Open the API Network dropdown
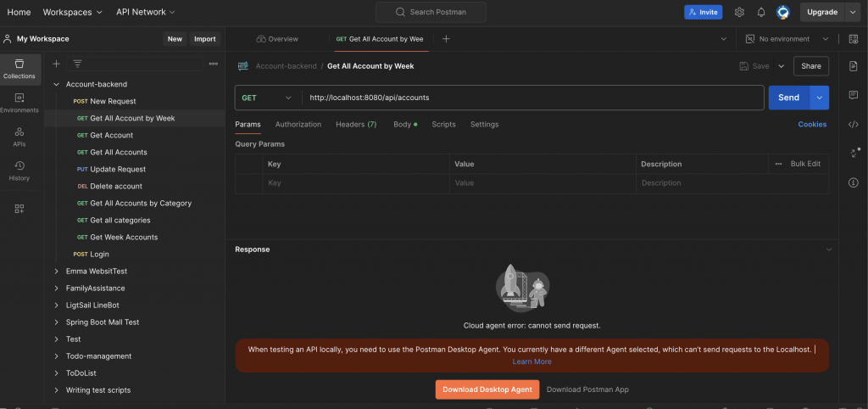Viewport: 868px width, 409px height. (146, 12)
